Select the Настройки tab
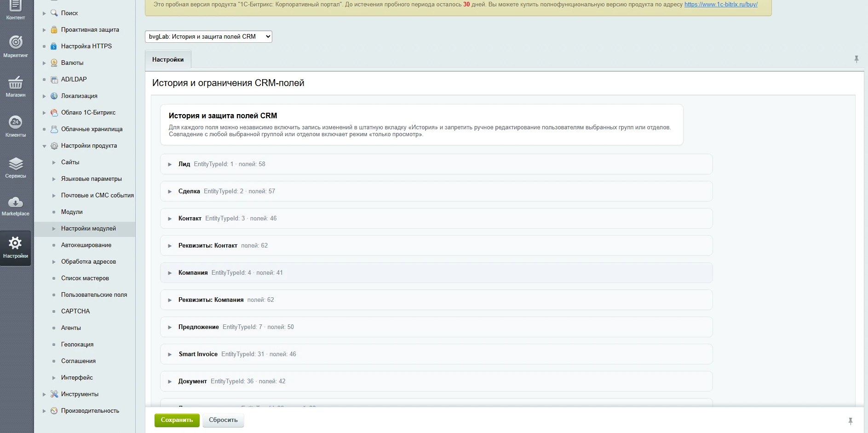The height and width of the screenshot is (433, 868). [x=168, y=60]
